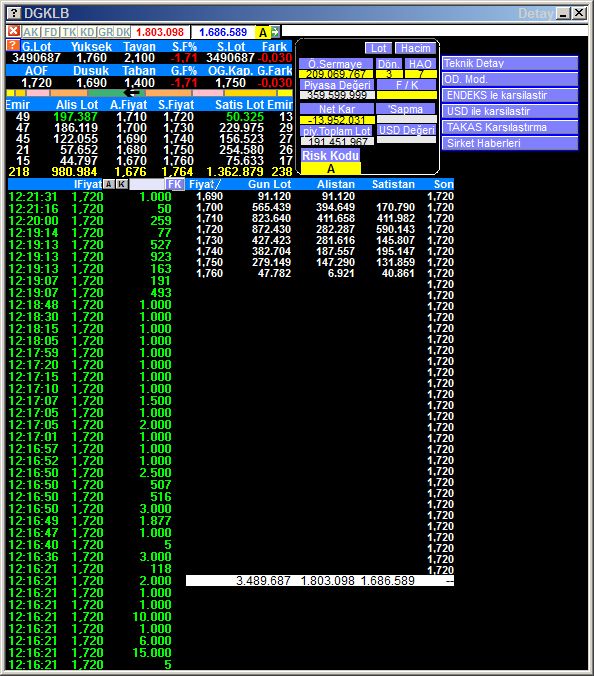Toggle the small K filter button
Image resolution: width=594 pixels, height=676 pixels.
(122, 185)
